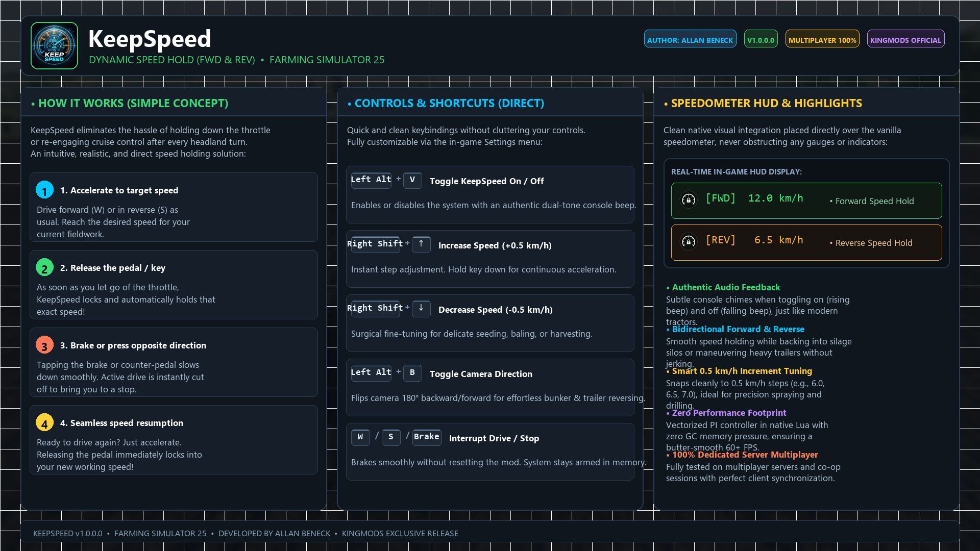The width and height of the screenshot is (980, 551).
Task: Click the green step 2 circle icon
Action: (x=44, y=268)
